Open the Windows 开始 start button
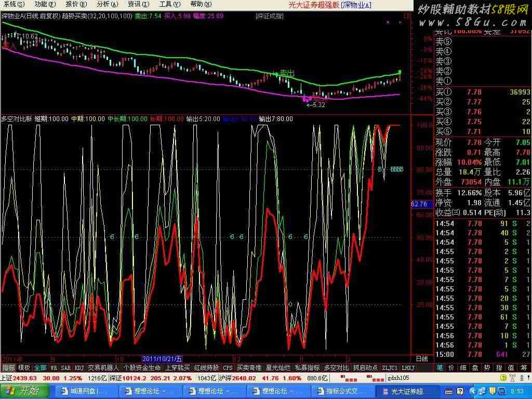The height and width of the screenshot is (399, 532). pos(24,391)
